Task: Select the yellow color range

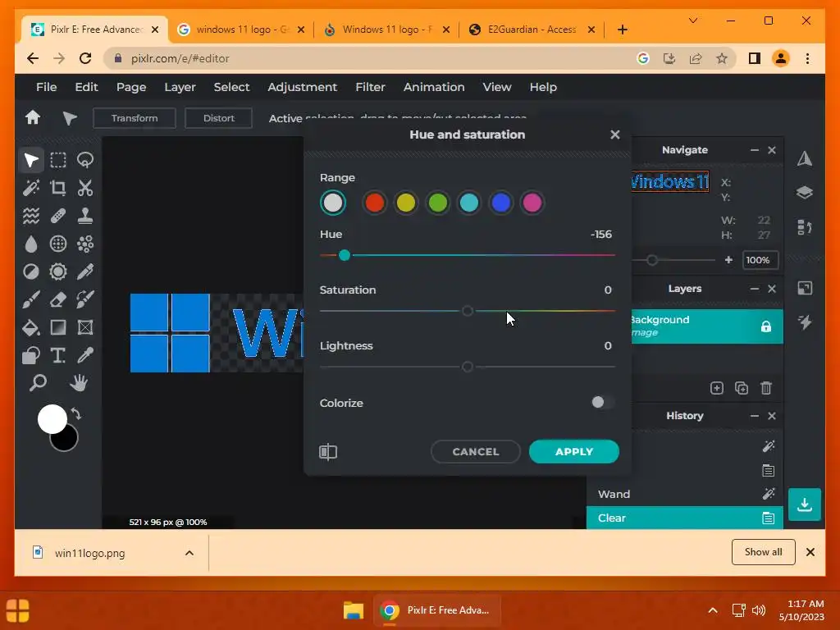Action: point(405,203)
